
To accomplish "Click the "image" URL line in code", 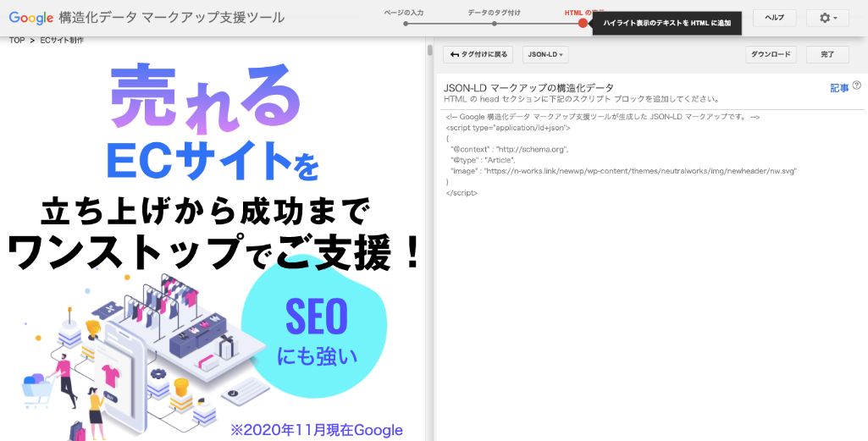I will 624,171.
